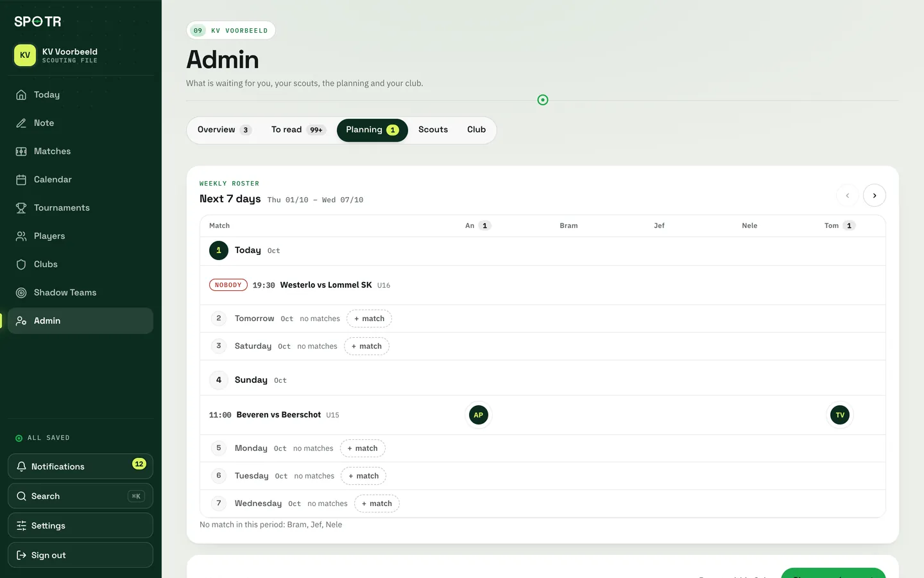Click the Sign out arrow icon

tap(21, 556)
